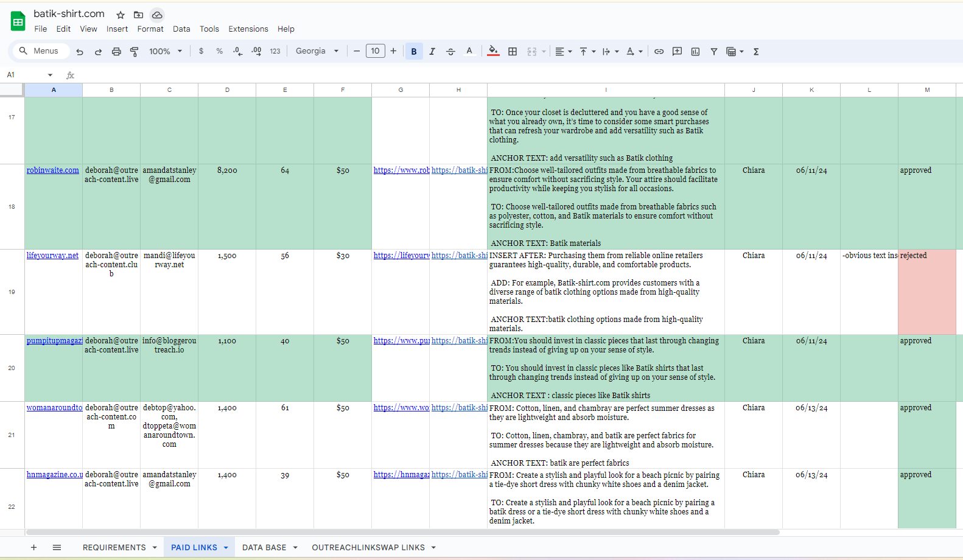The height and width of the screenshot is (560, 963).
Task: Open robinwaite.com link
Action: click(x=53, y=170)
